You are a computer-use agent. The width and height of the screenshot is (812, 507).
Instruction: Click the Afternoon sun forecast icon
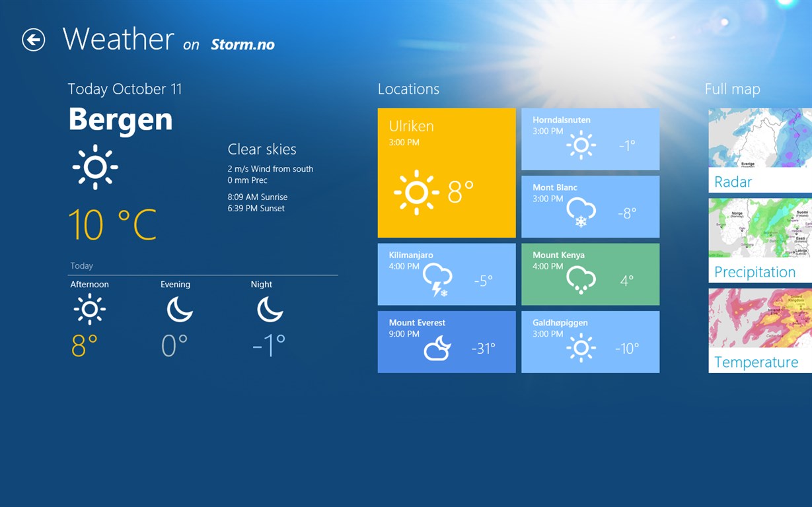click(x=89, y=309)
